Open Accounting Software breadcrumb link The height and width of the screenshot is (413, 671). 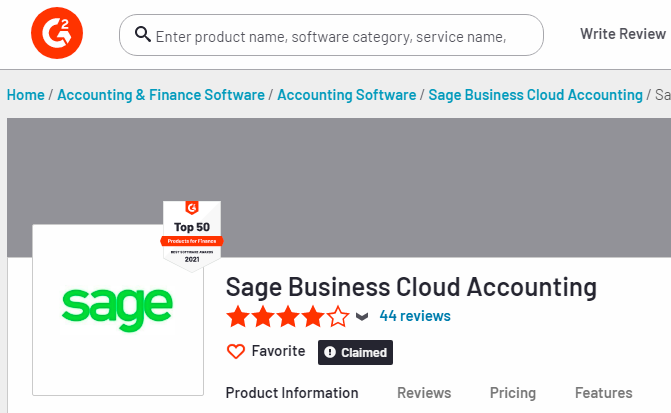347,95
